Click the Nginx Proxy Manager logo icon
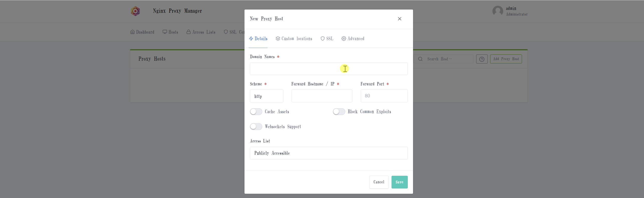The width and height of the screenshot is (644, 198). pos(135,11)
